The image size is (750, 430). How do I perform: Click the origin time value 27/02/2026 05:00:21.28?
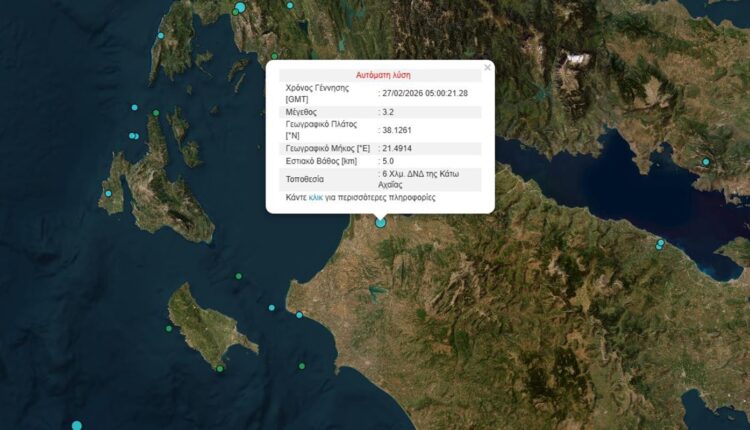(x=424, y=93)
